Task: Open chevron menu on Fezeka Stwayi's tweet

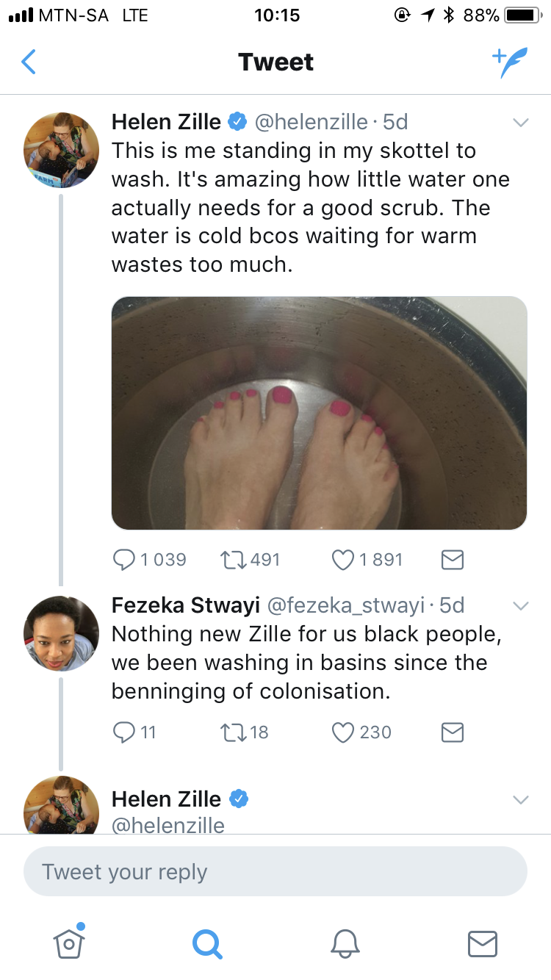Action: (x=520, y=606)
